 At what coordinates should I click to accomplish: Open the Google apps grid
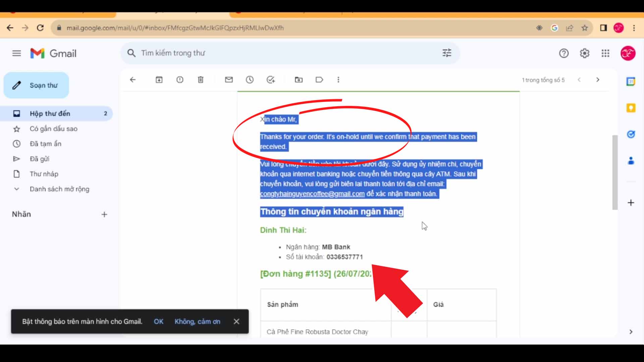[605, 53]
